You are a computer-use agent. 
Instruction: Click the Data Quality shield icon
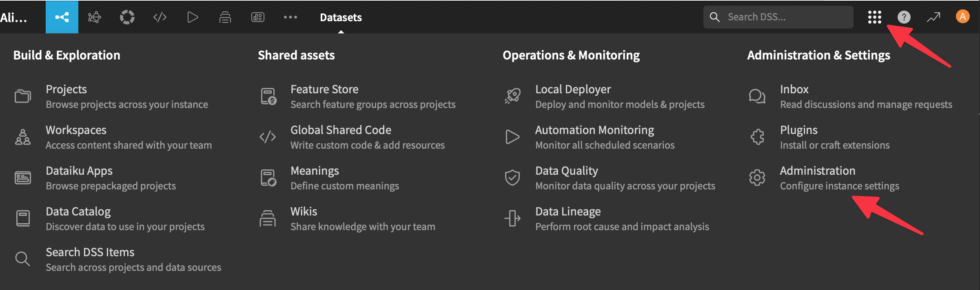click(512, 178)
